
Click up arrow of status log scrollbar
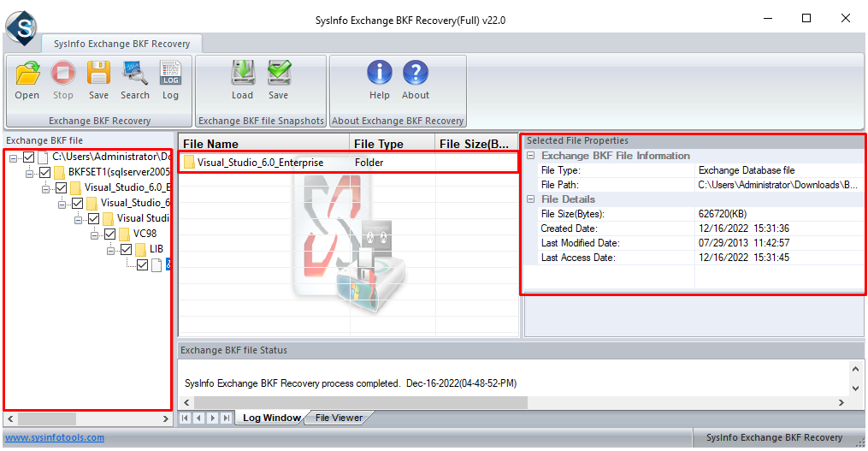tap(855, 369)
